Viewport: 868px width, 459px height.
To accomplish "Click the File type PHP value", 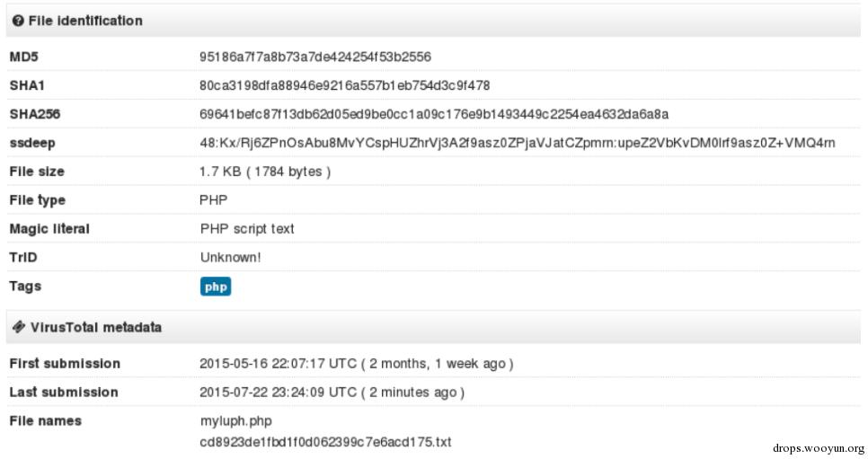I will coord(214,200).
